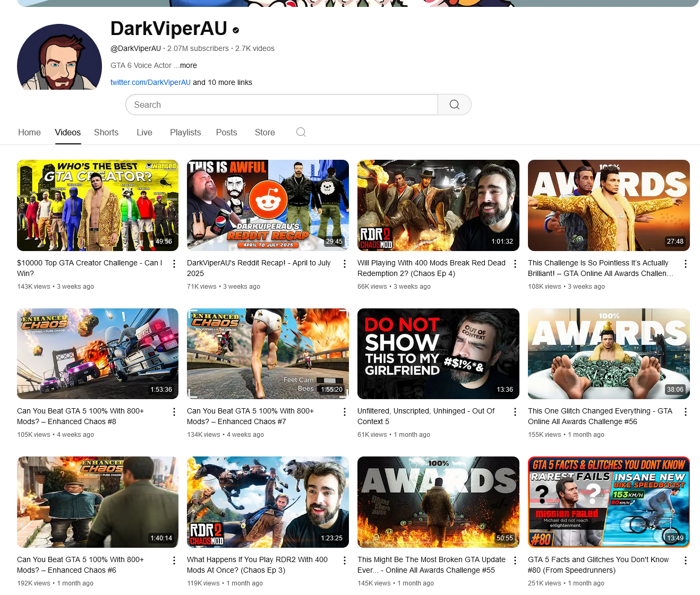Viewport: 700px width, 595px height.
Task: Click the '2.7K videos' count text
Action: tap(255, 48)
